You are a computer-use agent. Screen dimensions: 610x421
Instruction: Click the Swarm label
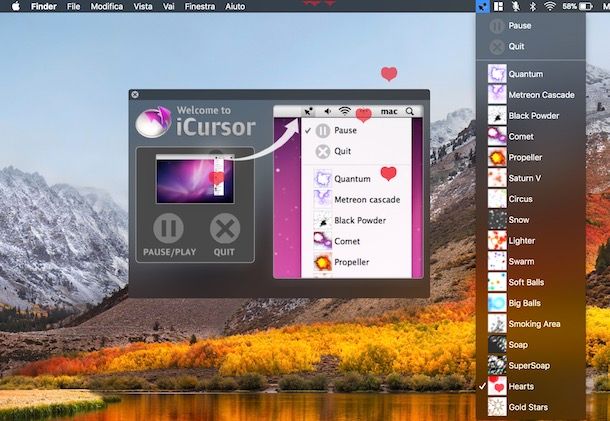point(521,261)
